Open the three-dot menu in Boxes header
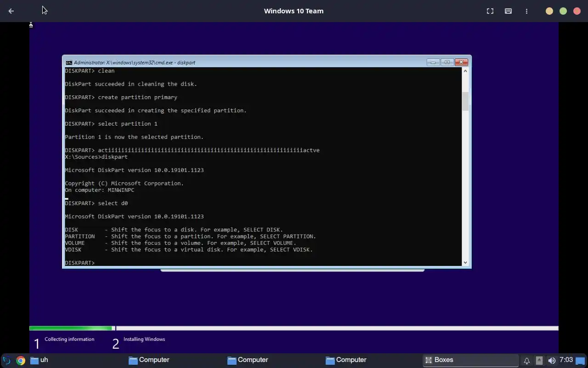Image resolution: width=588 pixels, height=368 pixels. (x=526, y=11)
